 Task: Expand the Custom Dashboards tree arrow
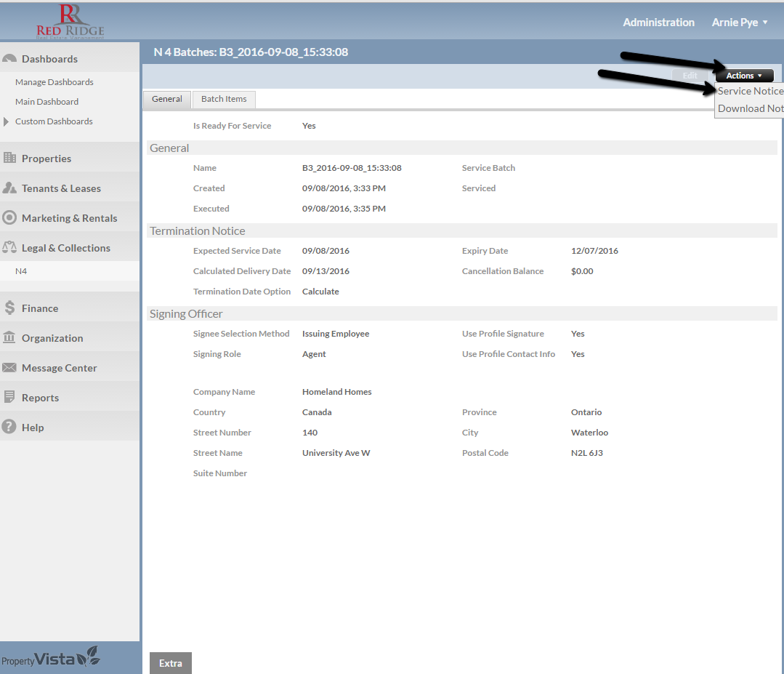(x=7, y=121)
